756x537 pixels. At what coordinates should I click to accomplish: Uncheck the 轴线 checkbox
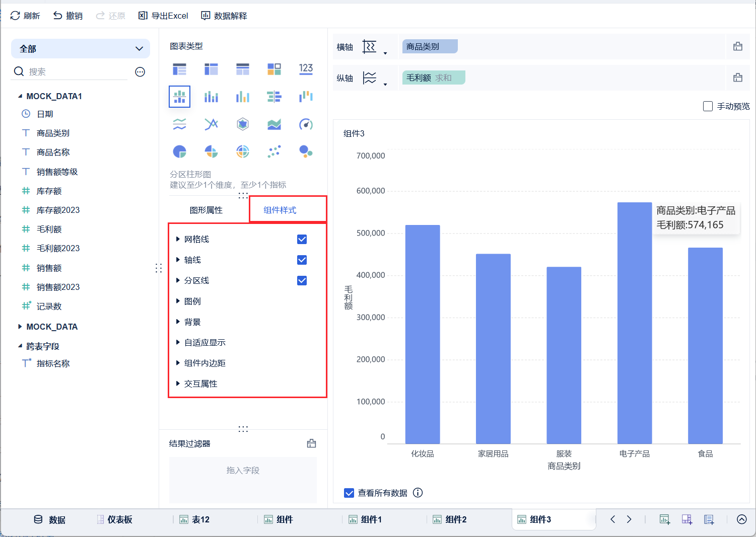click(x=302, y=260)
